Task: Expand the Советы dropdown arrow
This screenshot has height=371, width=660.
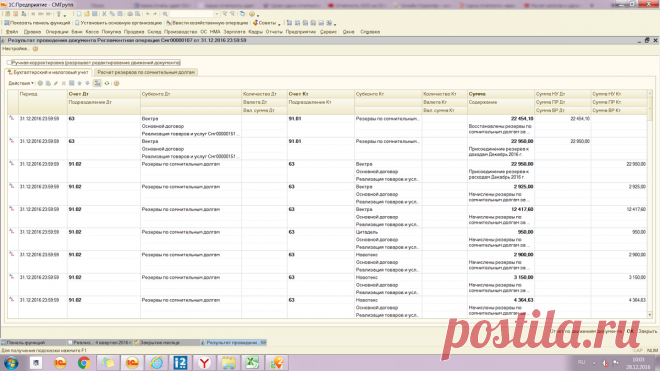Action: 279,24
